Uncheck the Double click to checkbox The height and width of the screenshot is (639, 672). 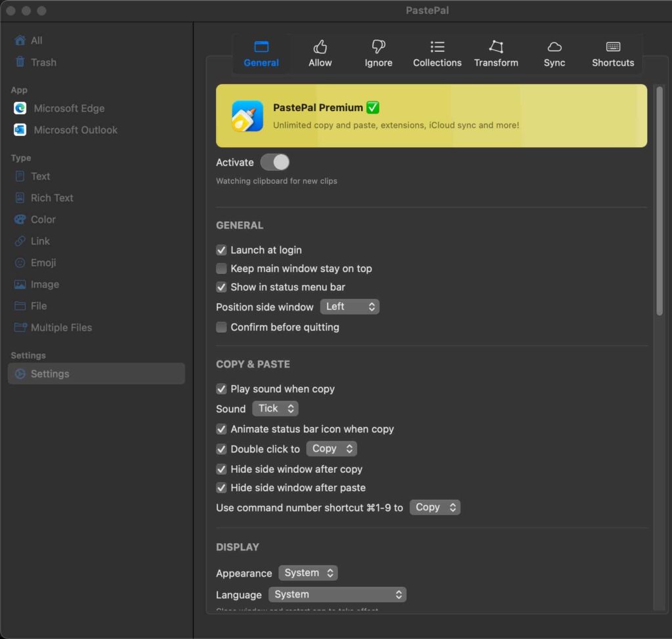[221, 449]
